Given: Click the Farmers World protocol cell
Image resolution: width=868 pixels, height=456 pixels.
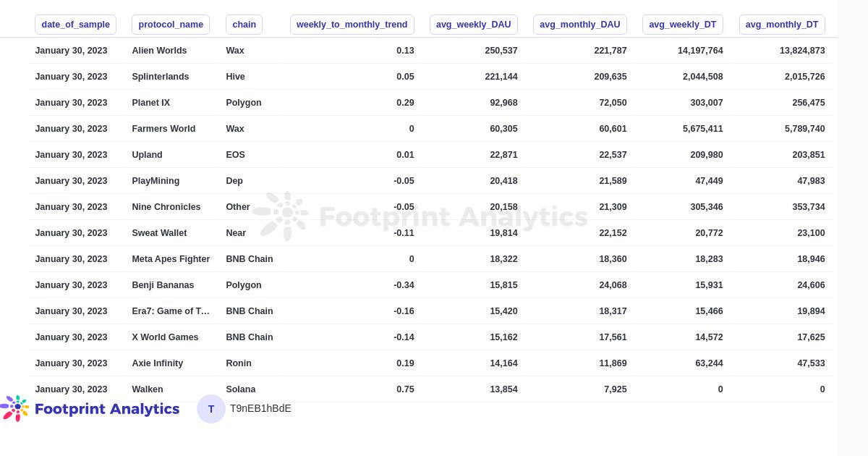Looking at the screenshot, I should tap(163, 129).
